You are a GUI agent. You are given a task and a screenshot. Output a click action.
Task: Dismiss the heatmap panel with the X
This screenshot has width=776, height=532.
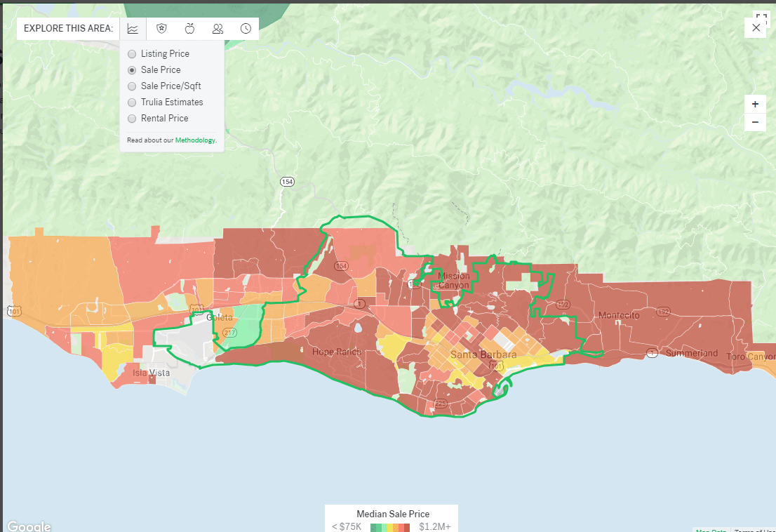click(x=756, y=27)
